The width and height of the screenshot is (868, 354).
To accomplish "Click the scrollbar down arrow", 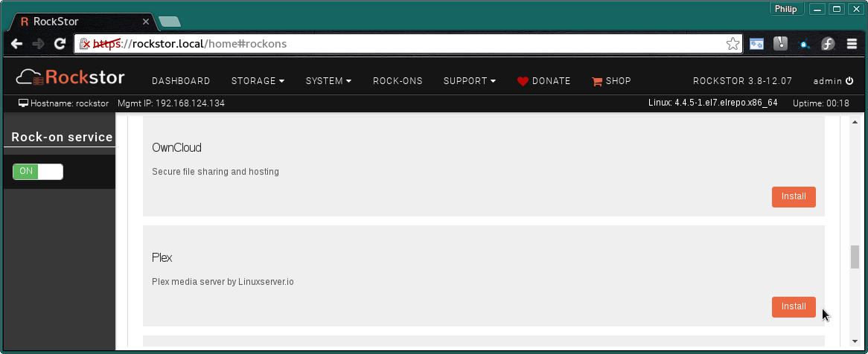I will 855,342.
